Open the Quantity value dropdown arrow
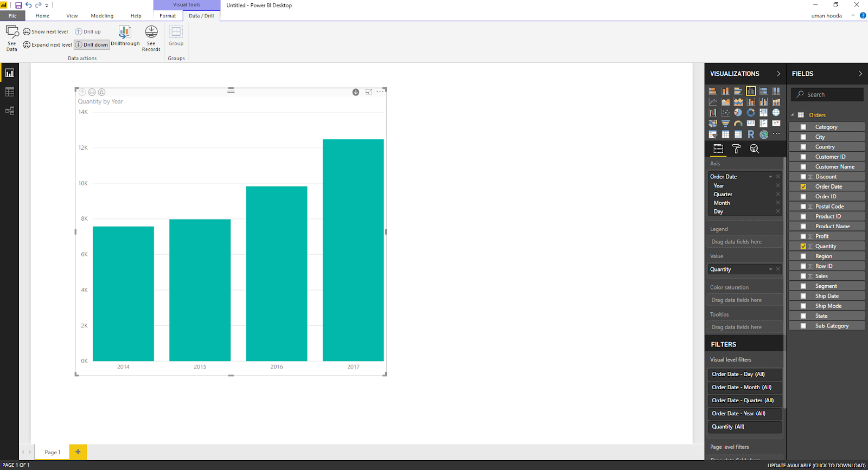Image resolution: width=868 pixels, height=470 pixels. 770,269
